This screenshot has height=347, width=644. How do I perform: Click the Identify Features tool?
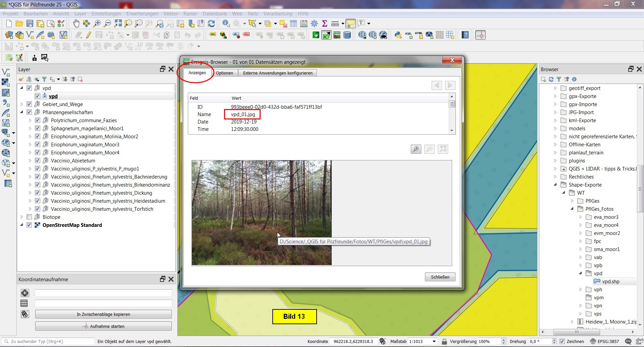click(226, 23)
